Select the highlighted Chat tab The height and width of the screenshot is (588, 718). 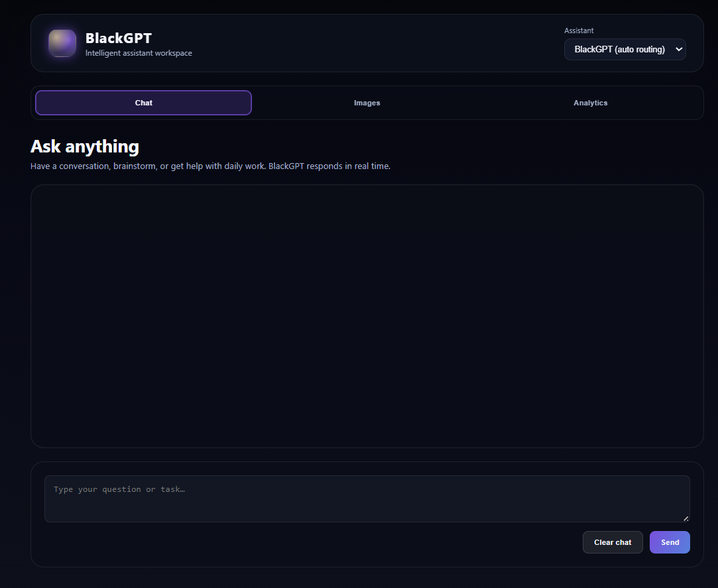[143, 103]
